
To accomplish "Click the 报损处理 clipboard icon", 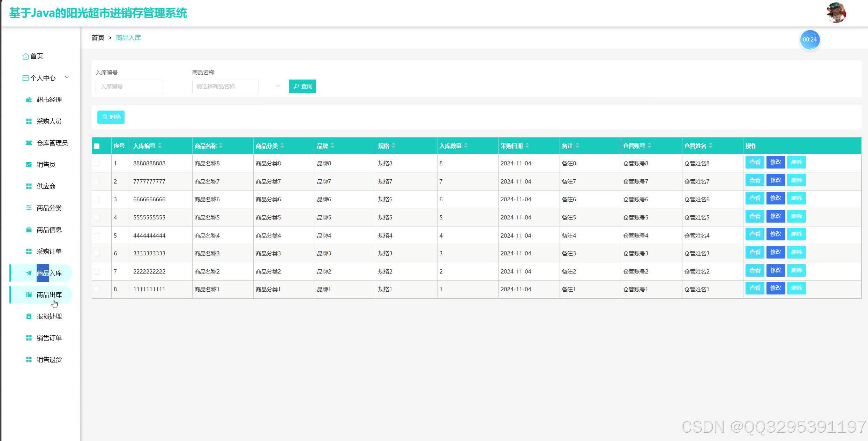I will coord(29,316).
